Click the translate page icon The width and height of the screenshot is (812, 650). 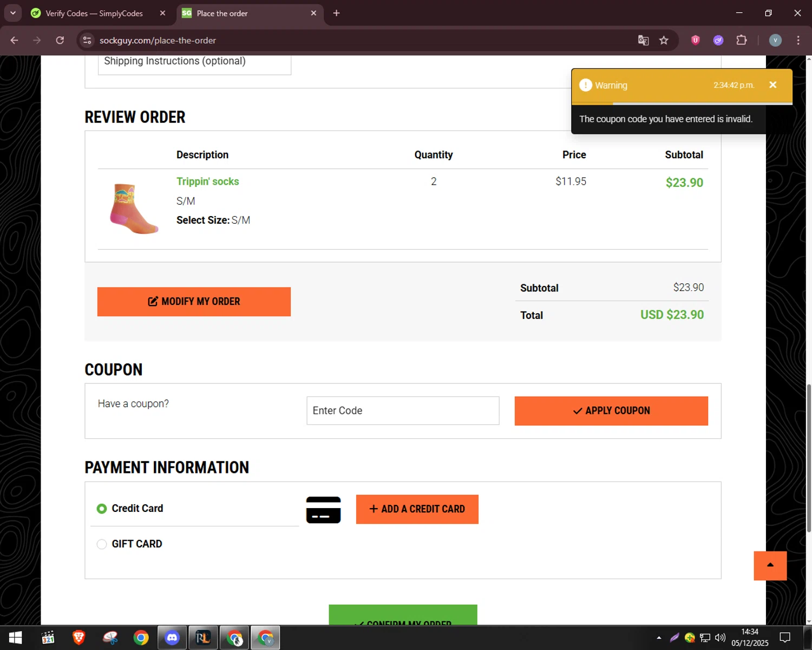coord(643,40)
